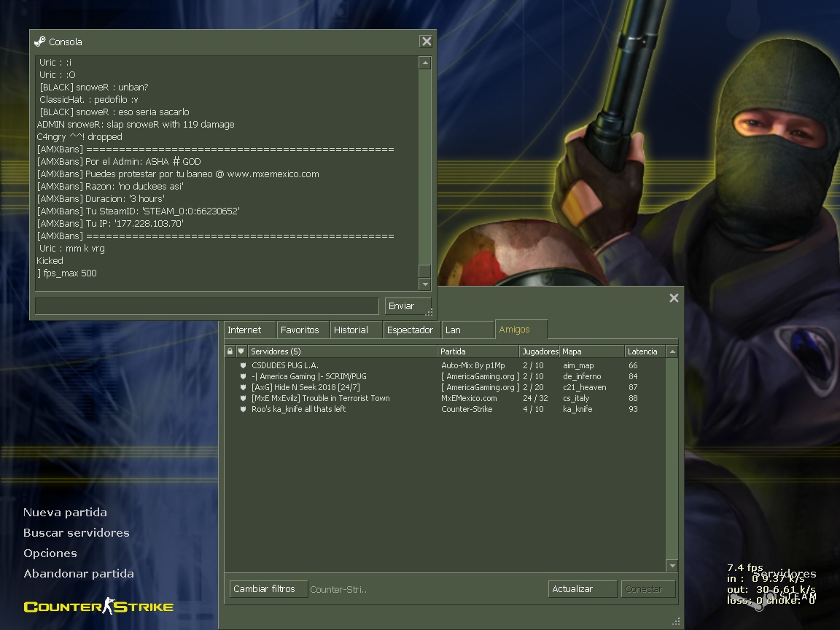Open the Espectador tab
This screenshot has height=630, width=840.
[x=411, y=330]
